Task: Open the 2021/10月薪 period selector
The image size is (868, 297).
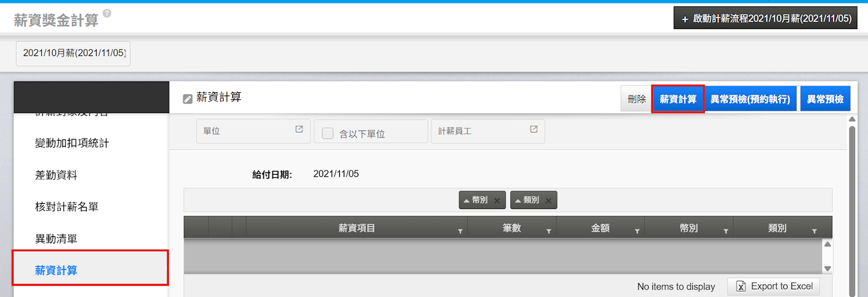Action: pyautogui.click(x=73, y=53)
